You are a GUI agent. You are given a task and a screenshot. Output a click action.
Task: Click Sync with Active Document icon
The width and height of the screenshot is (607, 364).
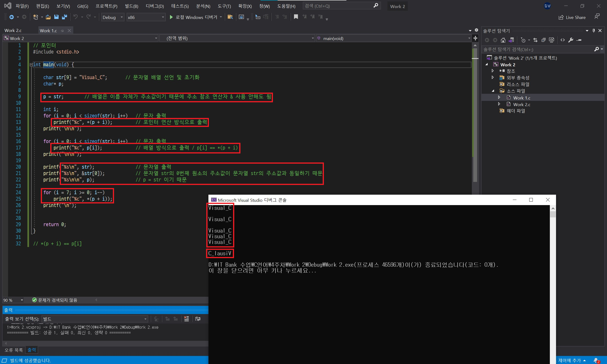(x=535, y=40)
